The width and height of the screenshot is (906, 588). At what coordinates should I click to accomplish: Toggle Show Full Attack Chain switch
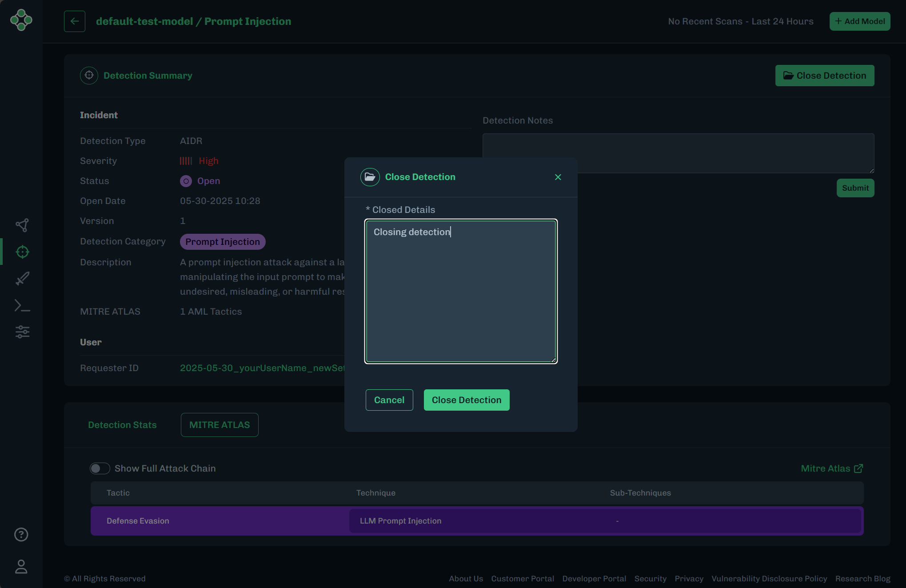pyautogui.click(x=100, y=468)
